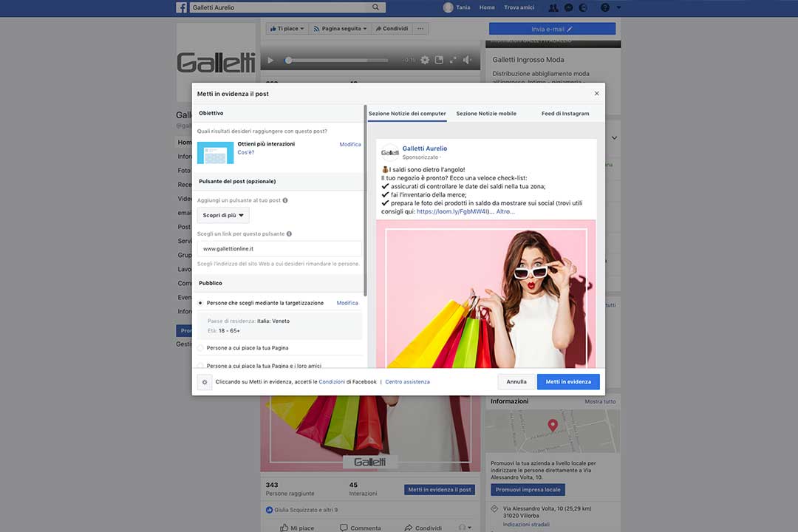Image resolution: width=798 pixels, height=532 pixels.
Task: Open the Centro assistenza link
Action: pos(407,382)
